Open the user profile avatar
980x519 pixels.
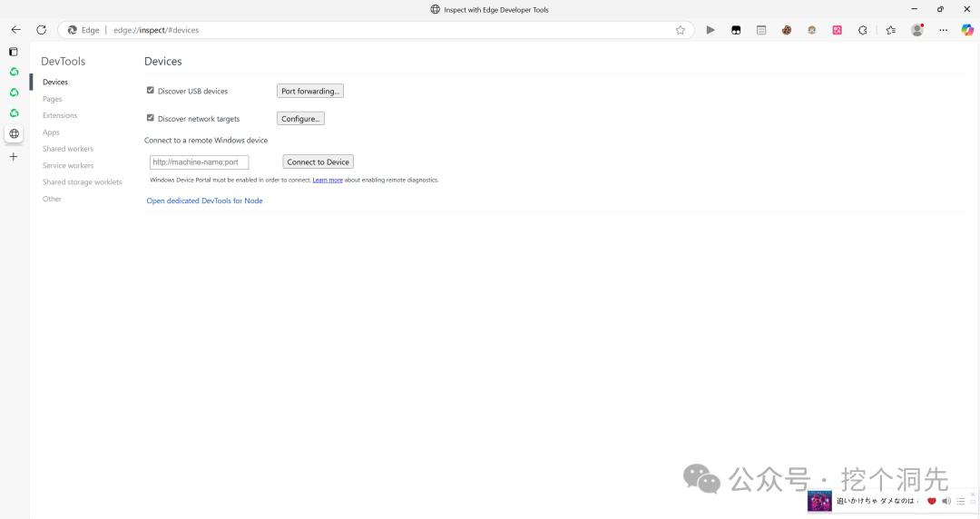pyautogui.click(x=916, y=30)
